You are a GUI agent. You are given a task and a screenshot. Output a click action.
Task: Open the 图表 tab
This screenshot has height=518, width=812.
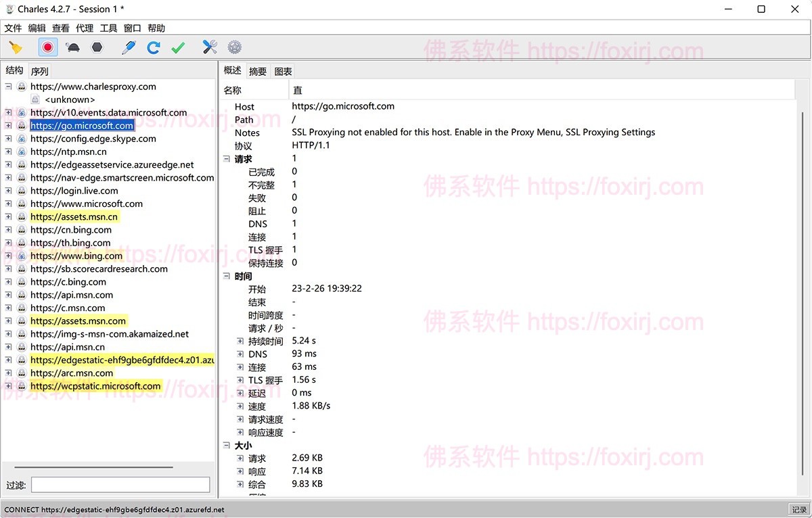[x=284, y=71]
